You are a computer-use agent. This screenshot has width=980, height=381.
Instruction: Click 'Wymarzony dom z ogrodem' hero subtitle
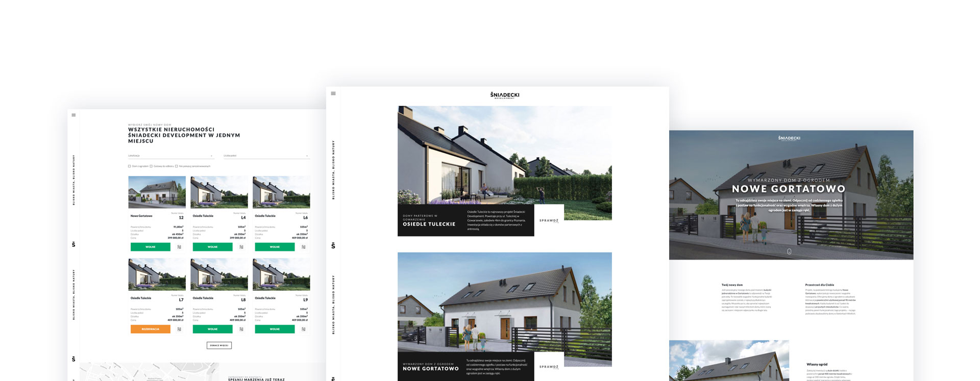[789, 180]
